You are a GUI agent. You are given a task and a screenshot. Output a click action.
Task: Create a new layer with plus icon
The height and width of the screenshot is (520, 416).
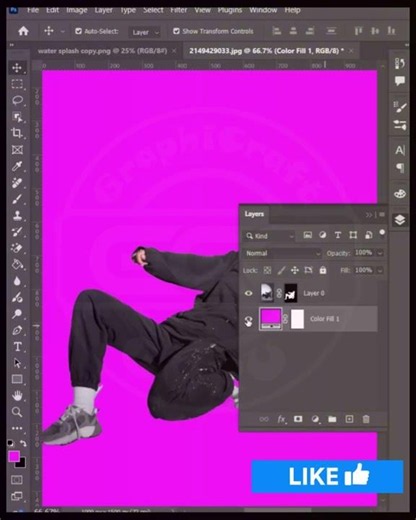[x=349, y=419]
